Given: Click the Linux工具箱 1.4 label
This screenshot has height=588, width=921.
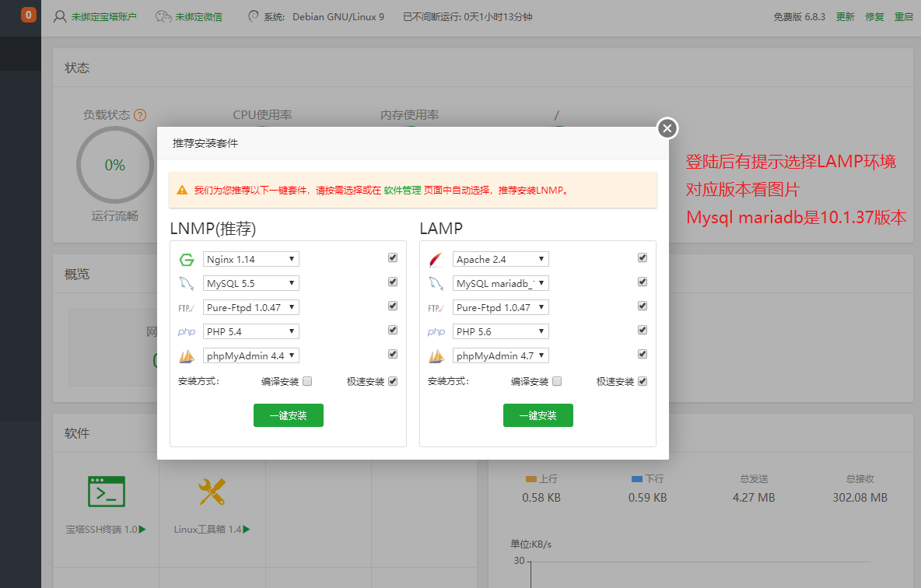Looking at the screenshot, I should tap(208, 529).
